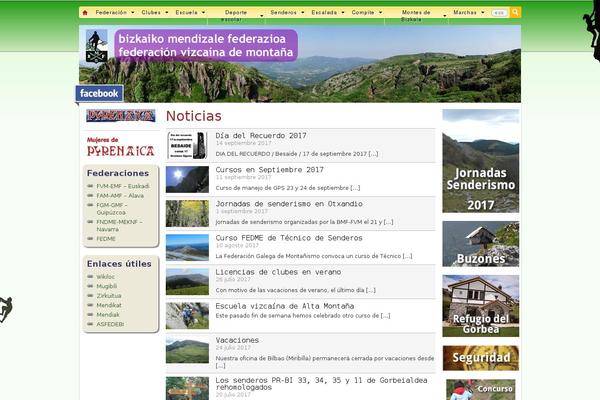Click inside the search input field
The height and width of the screenshot is (400, 600).
[x=499, y=13]
